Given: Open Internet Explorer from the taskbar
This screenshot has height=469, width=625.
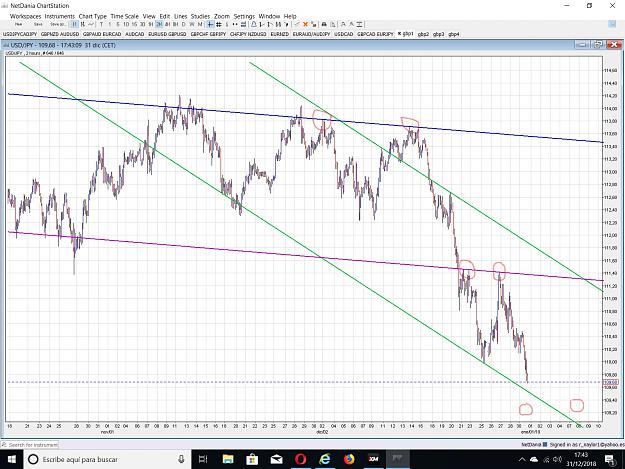Looking at the screenshot, I should tap(325, 459).
